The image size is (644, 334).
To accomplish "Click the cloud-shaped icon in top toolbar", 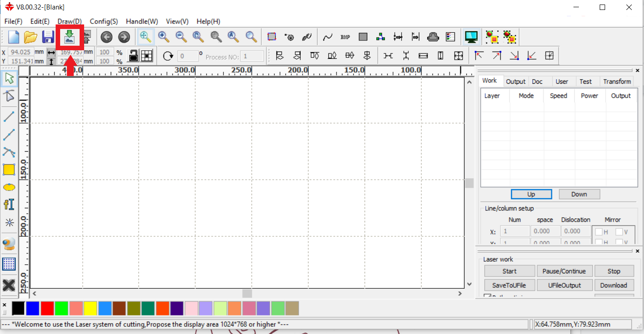I will click(x=433, y=37).
